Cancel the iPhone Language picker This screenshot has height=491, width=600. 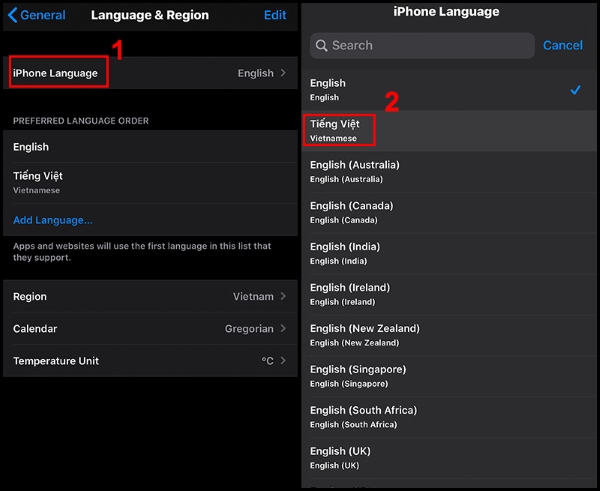pos(562,45)
